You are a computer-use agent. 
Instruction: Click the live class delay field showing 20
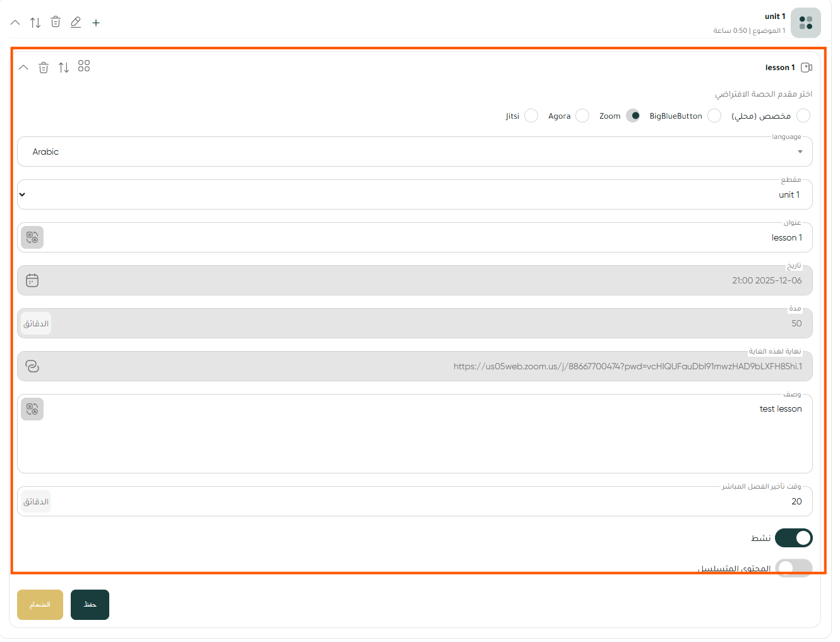[x=415, y=501]
